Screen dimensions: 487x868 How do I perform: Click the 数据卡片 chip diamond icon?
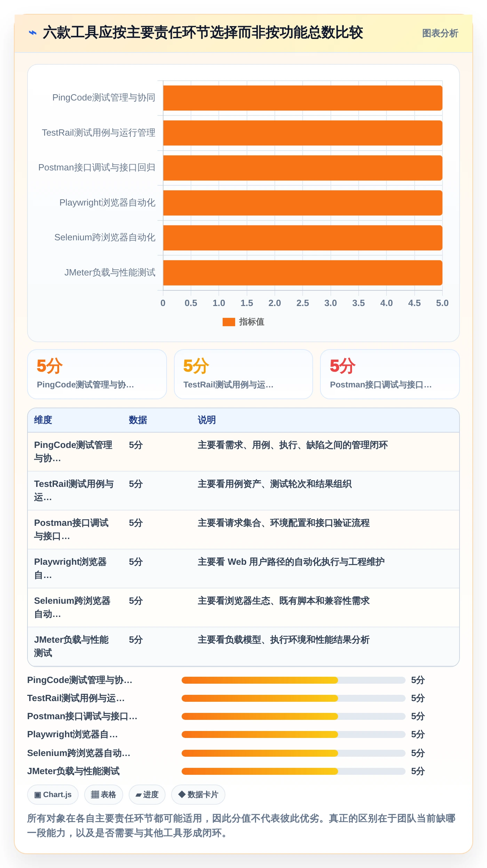tap(182, 794)
